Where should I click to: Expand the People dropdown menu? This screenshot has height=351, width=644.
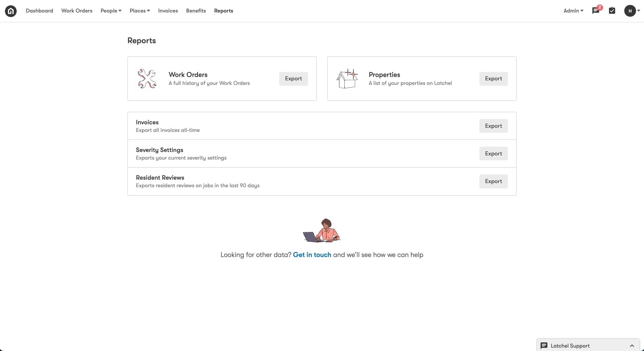click(111, 11)
